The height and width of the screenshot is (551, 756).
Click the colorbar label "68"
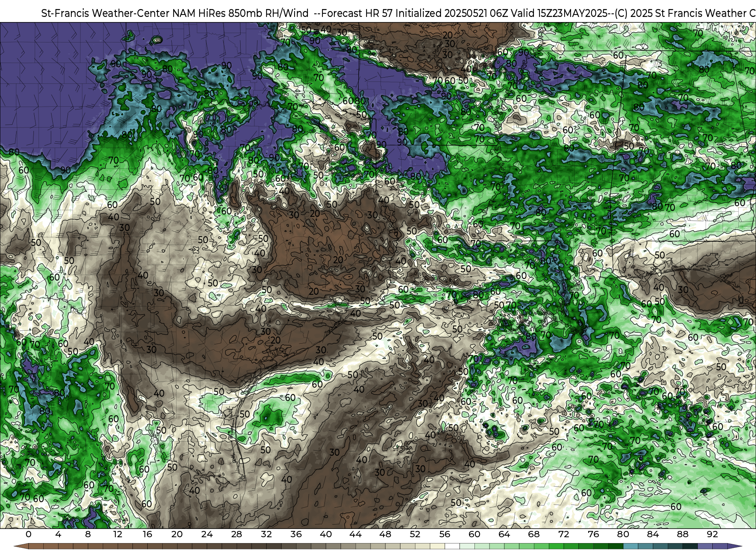point(534,534)
